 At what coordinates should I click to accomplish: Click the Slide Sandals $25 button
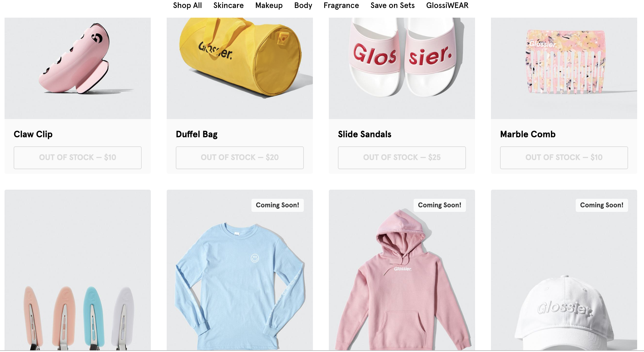point(402,157)
